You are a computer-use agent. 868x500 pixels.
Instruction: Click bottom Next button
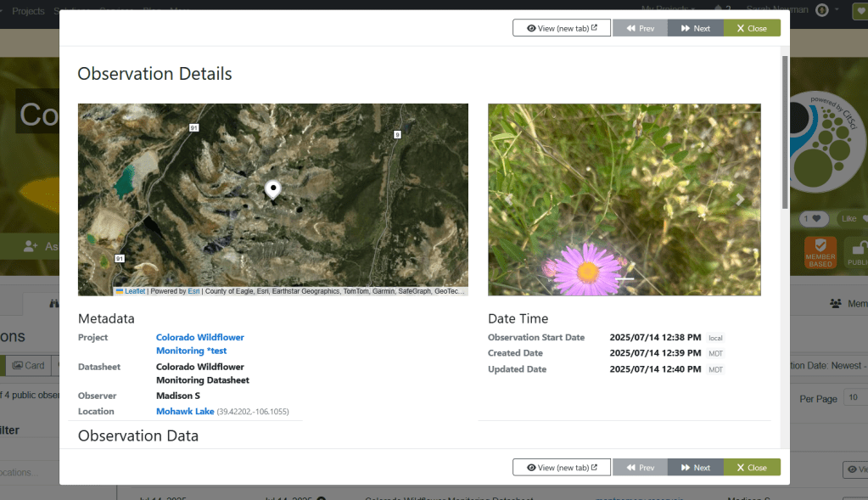pyautogui.click(x=695, y=468)
